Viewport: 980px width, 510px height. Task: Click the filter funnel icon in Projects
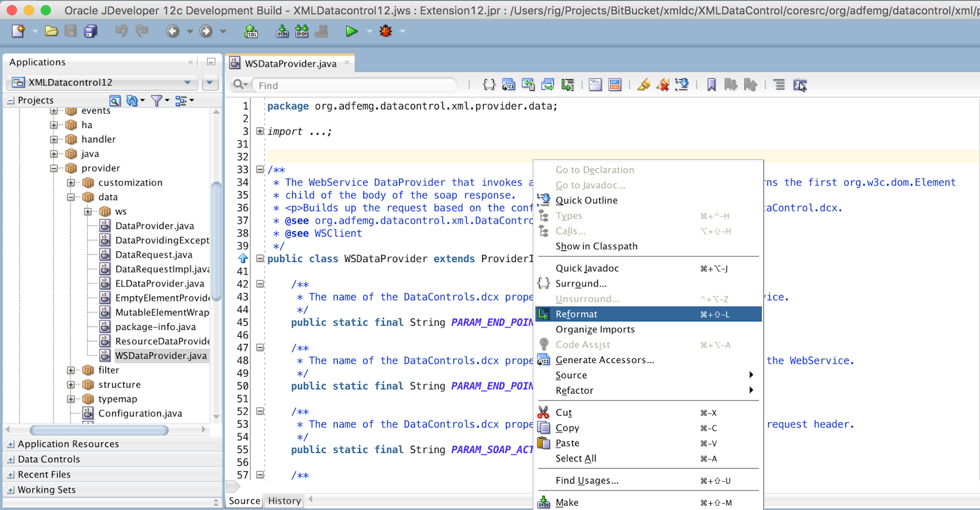click(157, 100)
